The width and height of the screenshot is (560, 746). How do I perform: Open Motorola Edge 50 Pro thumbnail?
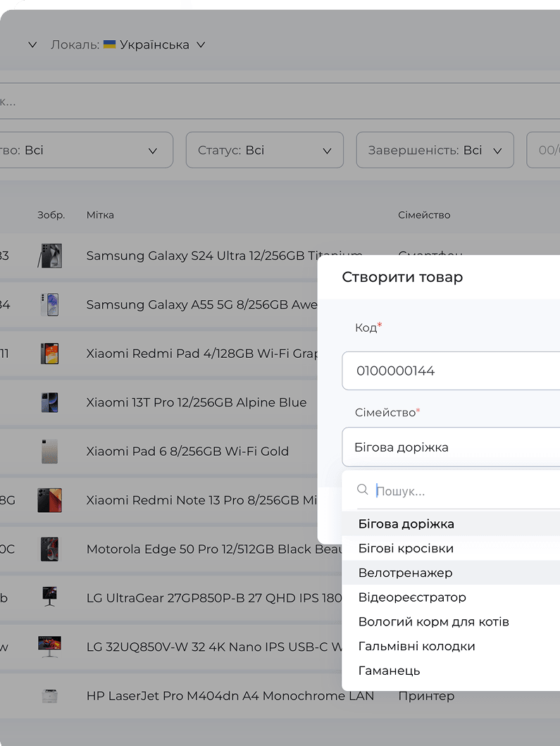pos(49,549)
